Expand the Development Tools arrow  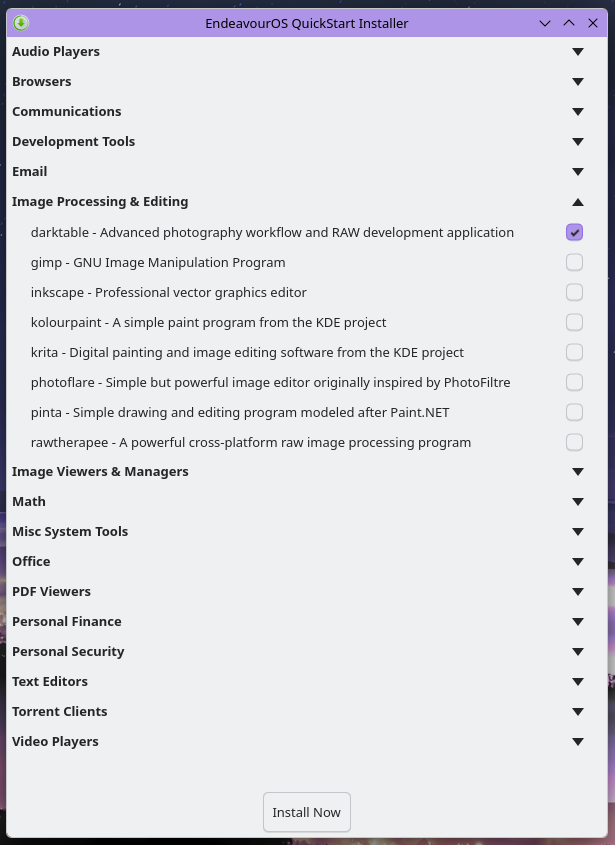click(x=577, y=142)
